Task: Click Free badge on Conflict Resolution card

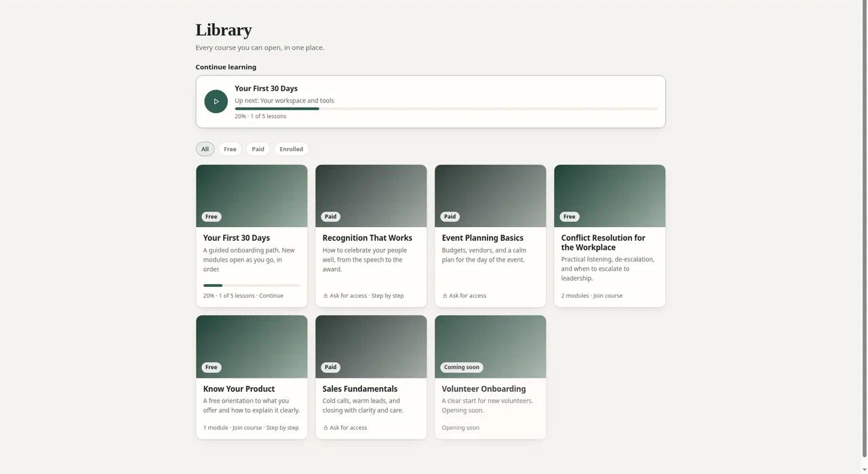Action: [570, 217]
